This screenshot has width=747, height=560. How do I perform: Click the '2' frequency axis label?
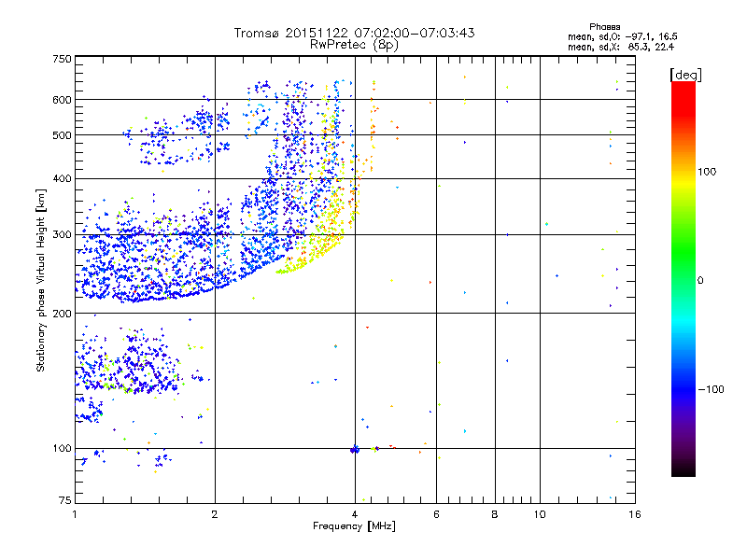[215, 514]
